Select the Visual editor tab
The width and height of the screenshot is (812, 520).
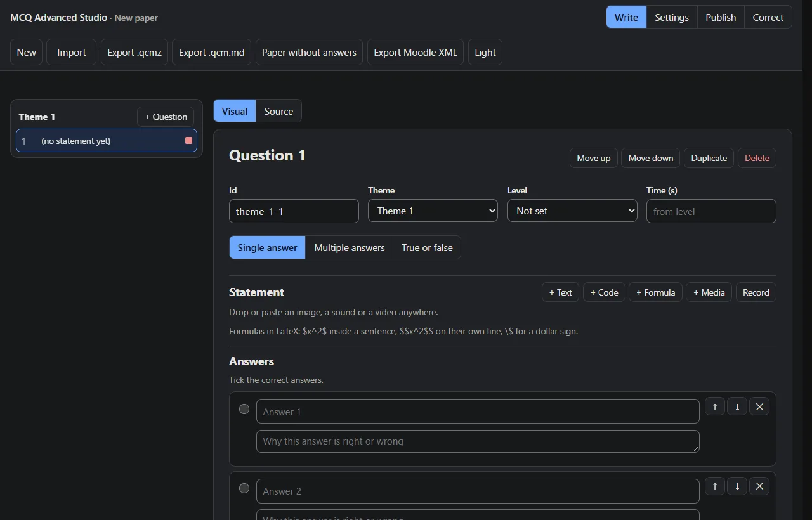[235, 111]
